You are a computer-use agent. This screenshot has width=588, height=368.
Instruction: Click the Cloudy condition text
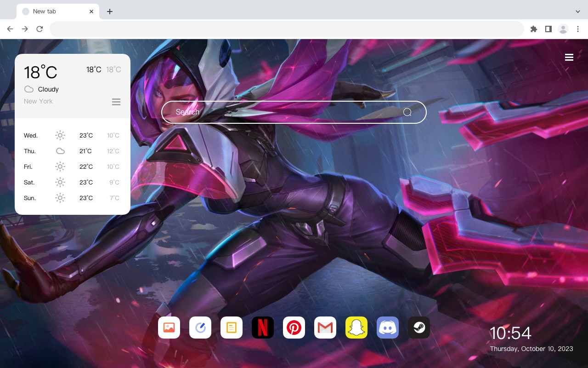(48, 89)
